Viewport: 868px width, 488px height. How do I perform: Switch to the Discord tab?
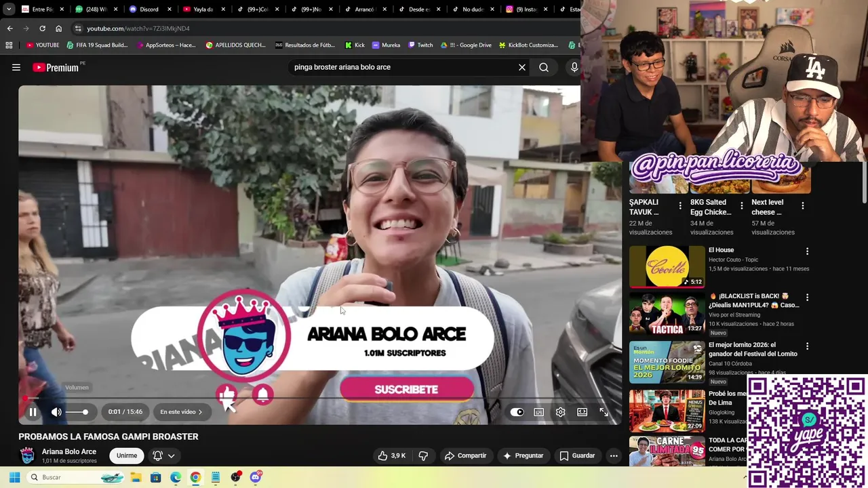tap(149, 9)
